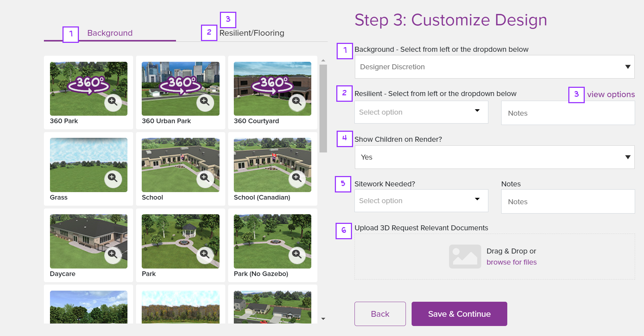Open the zoom icon on School background

pos(205,179)
